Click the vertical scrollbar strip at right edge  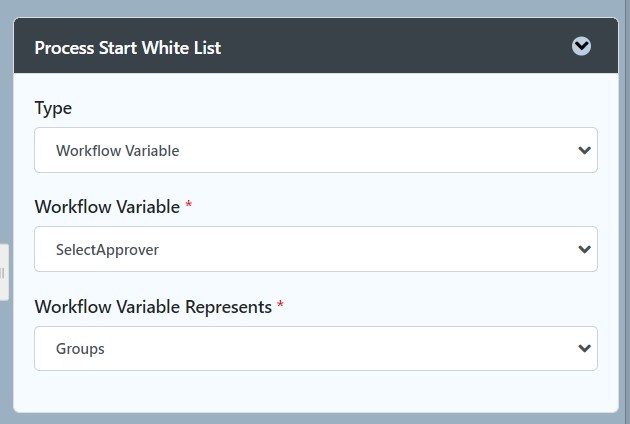point(627,212)
